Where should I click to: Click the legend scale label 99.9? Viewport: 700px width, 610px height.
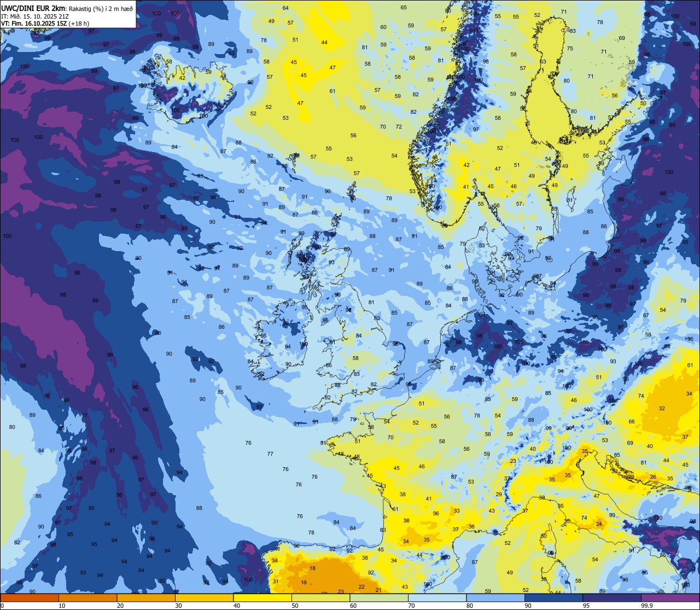click(647, 606)
